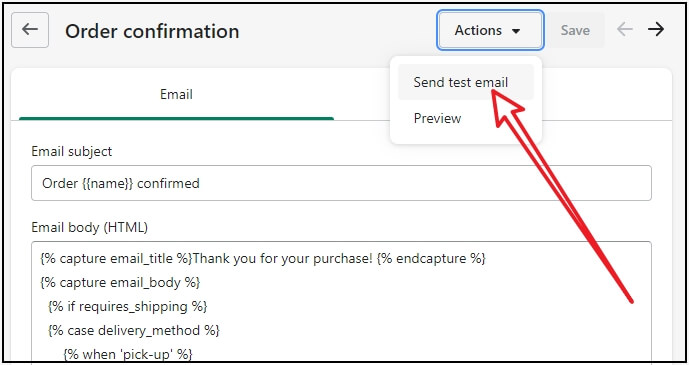The width and height of the screenshot is (689, 365).
Task: Place cursor on the endcapture tag
Action: point(431,258)
